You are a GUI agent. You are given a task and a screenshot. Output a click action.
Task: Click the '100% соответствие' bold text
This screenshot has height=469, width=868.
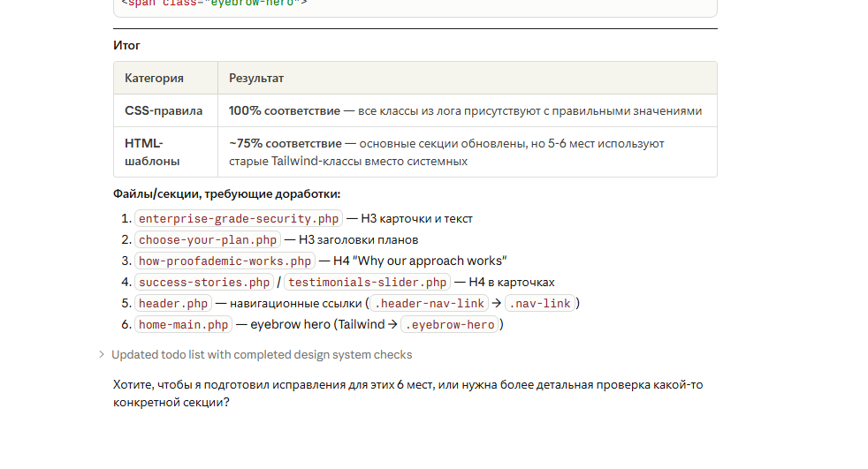coord(284,111)
